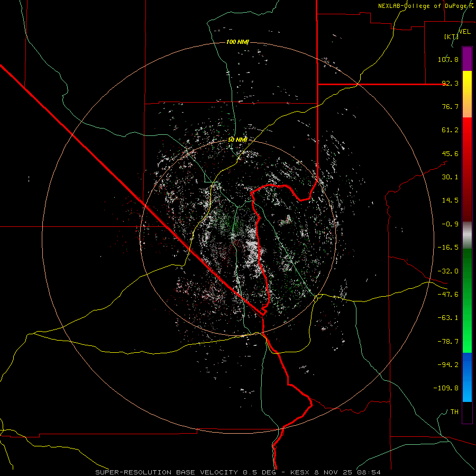Click the [KT] units label

coord(452,36)
